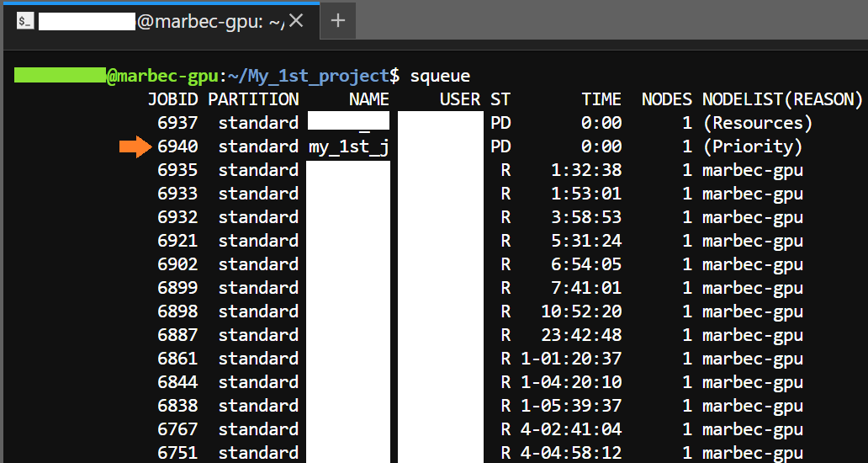Open a new terminal tab with plus button
This screenshot has height=463, width=868.
coord(337,21)
